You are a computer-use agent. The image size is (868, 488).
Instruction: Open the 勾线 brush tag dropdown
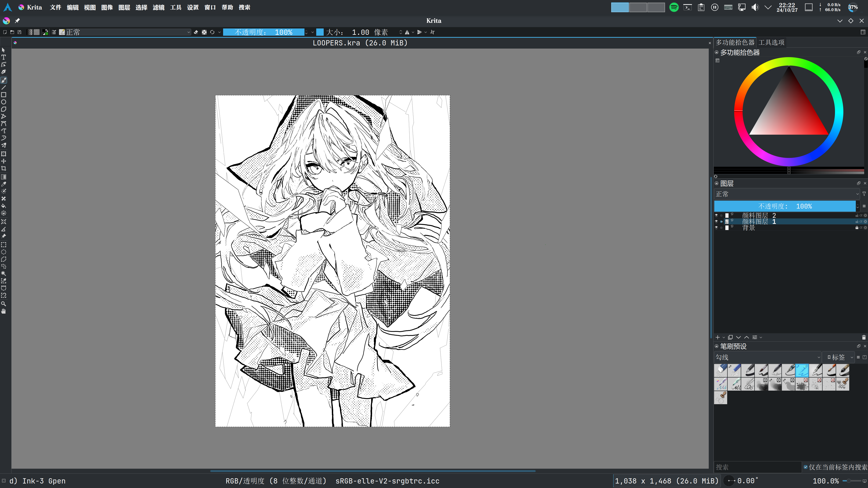point(767,357)
